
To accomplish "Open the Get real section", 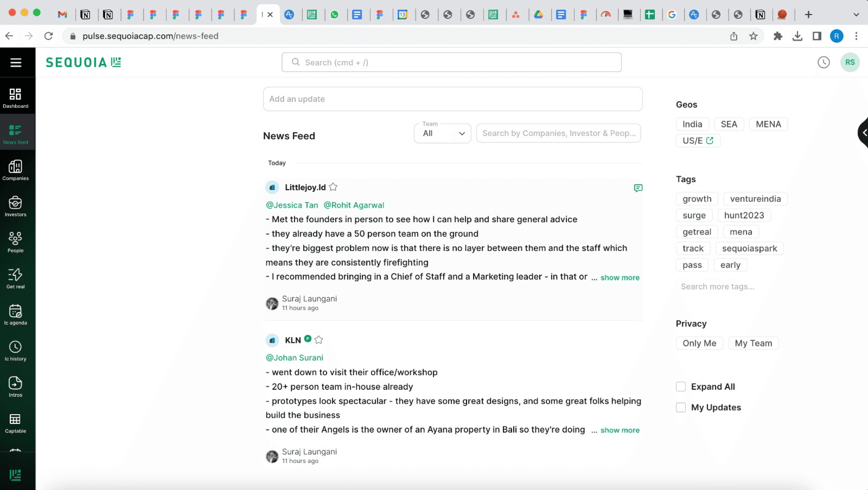I will click(x=15, y=278).
